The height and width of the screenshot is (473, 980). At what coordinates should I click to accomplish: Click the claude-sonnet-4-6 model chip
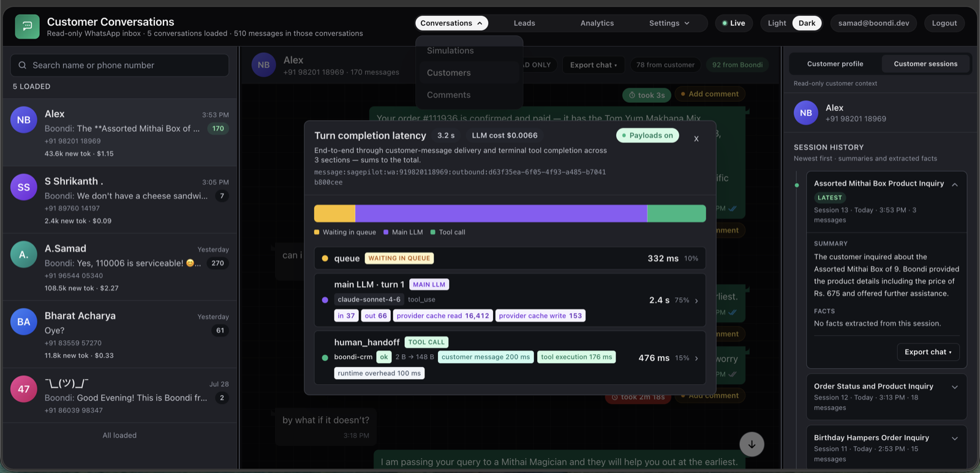(x=369, y=300)
